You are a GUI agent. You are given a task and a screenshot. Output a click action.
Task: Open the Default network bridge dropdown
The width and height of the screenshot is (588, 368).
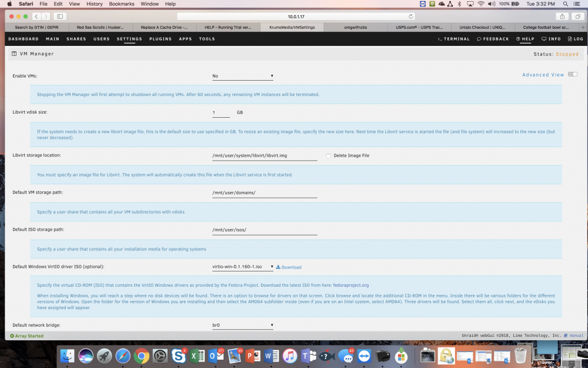pyautogui.click(x=243, y=325)
